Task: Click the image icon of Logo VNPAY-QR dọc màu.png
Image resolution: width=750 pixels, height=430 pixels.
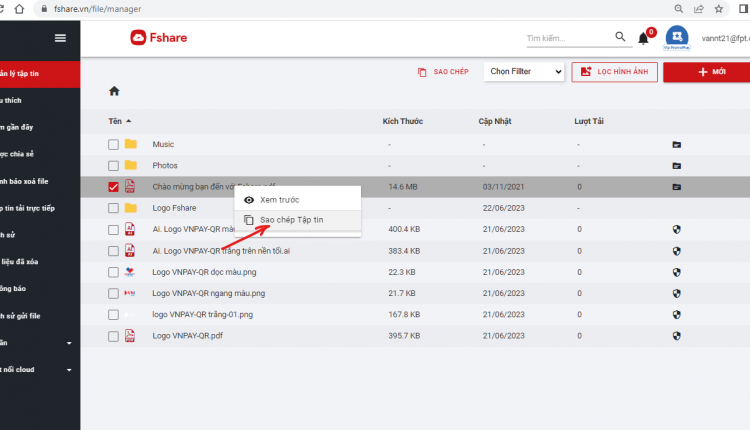Action: [x=130, y=272]
